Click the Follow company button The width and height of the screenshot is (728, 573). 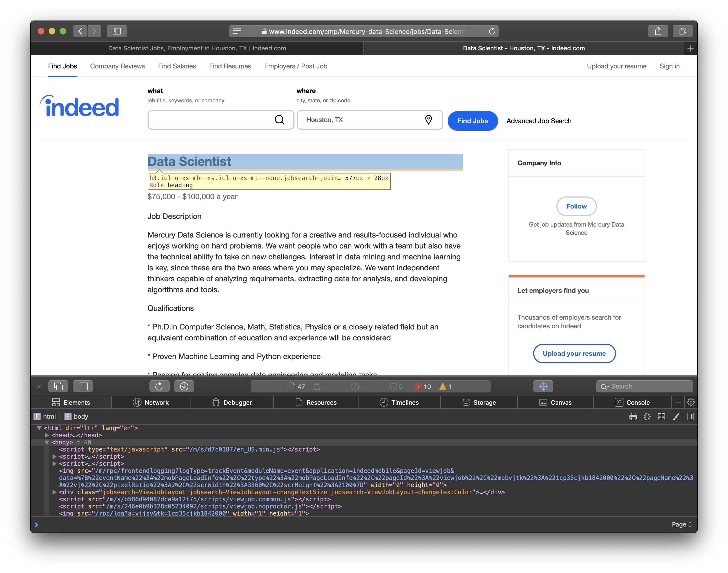pyautogui.click(x=576, y=206)
